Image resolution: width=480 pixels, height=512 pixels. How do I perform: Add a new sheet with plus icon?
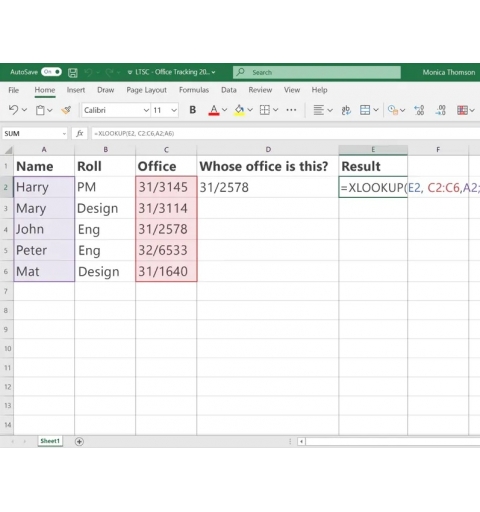[79, 442]
